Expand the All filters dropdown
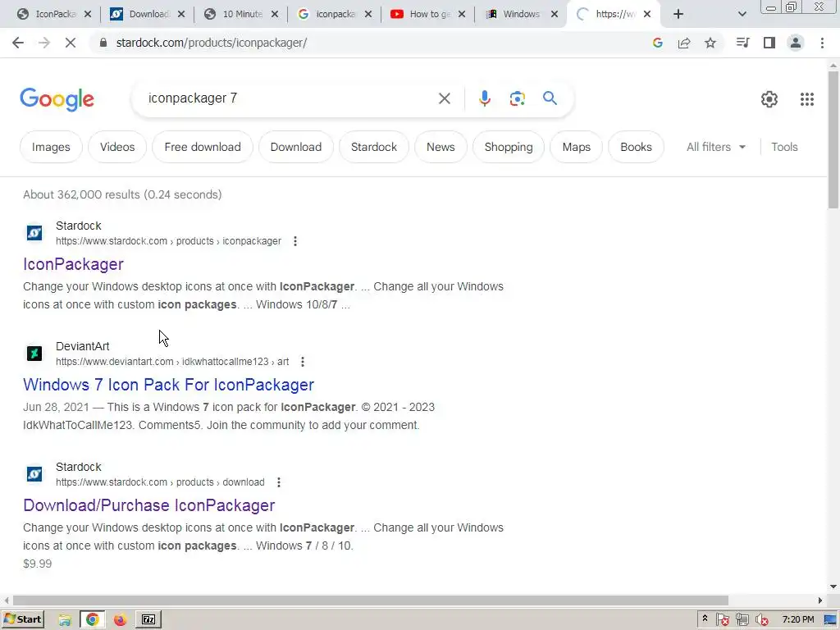Viewport: 840px width, 630px height. pos(715,147)
